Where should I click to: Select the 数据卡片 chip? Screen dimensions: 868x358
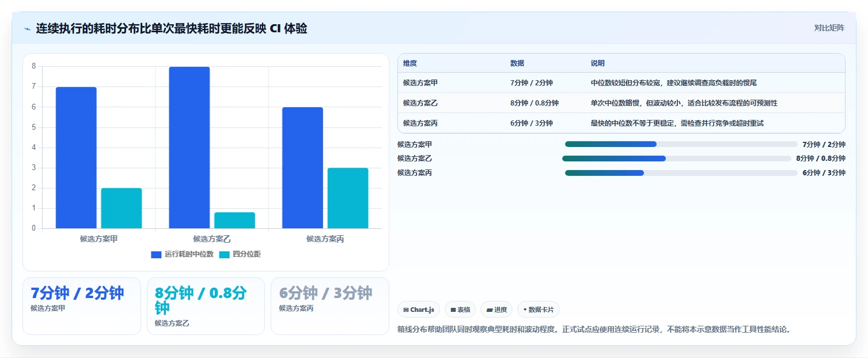pyautogui.click(x=539, y=310)
